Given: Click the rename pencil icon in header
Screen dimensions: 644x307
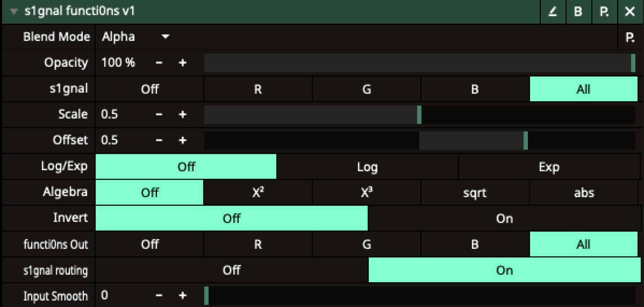Looking at the screenshot, I should [552, 12].
